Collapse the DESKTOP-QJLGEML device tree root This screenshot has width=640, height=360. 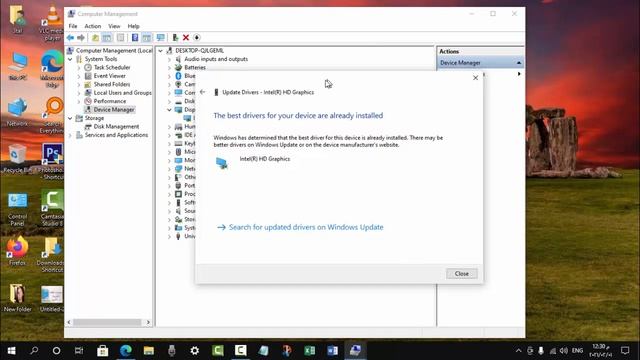tap(161, 51)
